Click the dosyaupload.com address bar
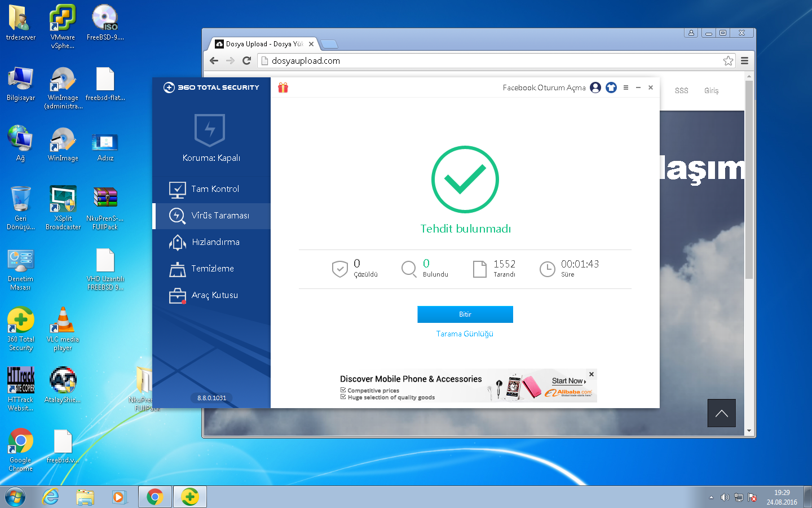 tap(497, 60)
